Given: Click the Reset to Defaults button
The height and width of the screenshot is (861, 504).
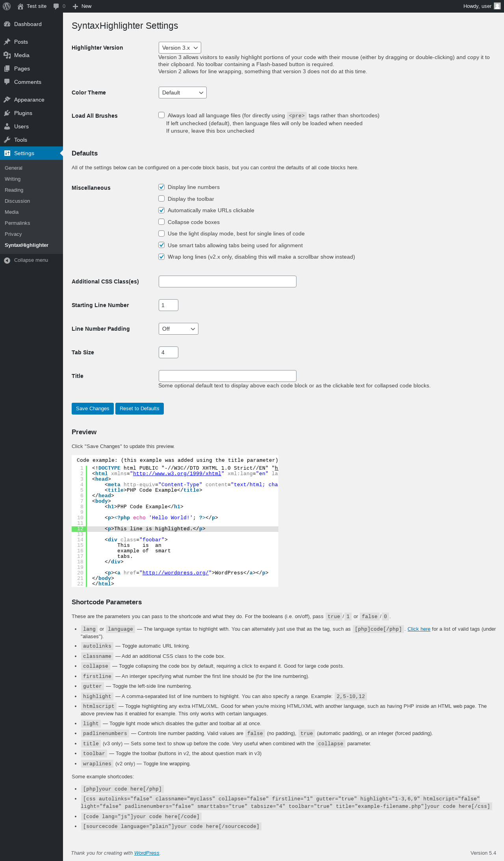Looking at the screenshot, I should pyautogui.click(x=139, y=409).
